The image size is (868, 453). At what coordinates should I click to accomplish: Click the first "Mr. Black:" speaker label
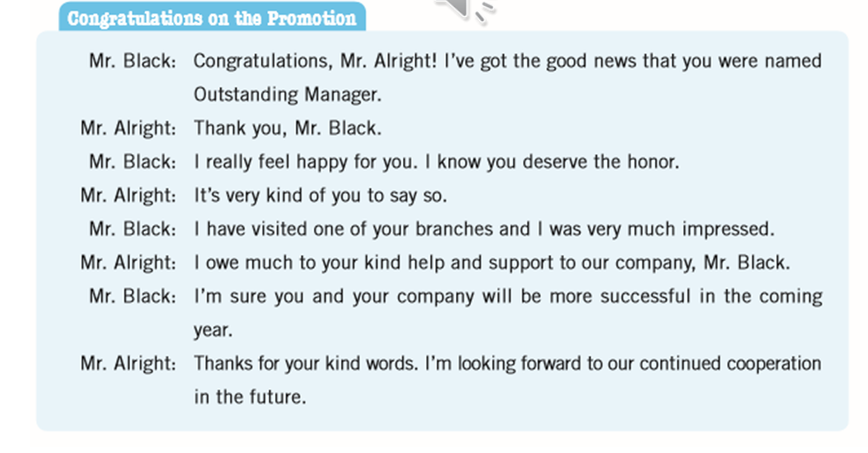(x=132, y=61)
